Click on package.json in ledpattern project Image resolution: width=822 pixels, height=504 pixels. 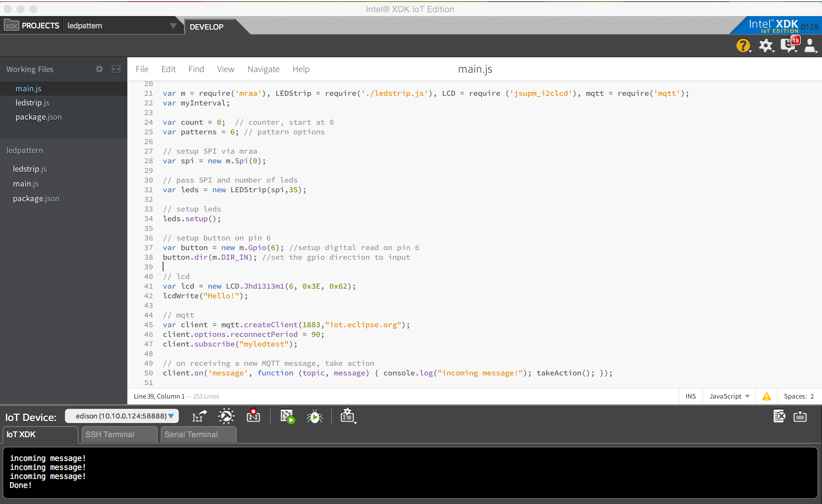[36, 198]
